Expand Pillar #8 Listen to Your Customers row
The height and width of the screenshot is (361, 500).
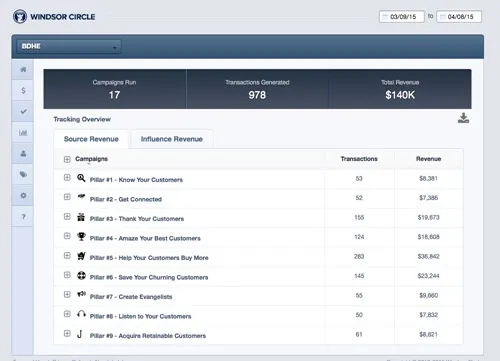(67, 314)
